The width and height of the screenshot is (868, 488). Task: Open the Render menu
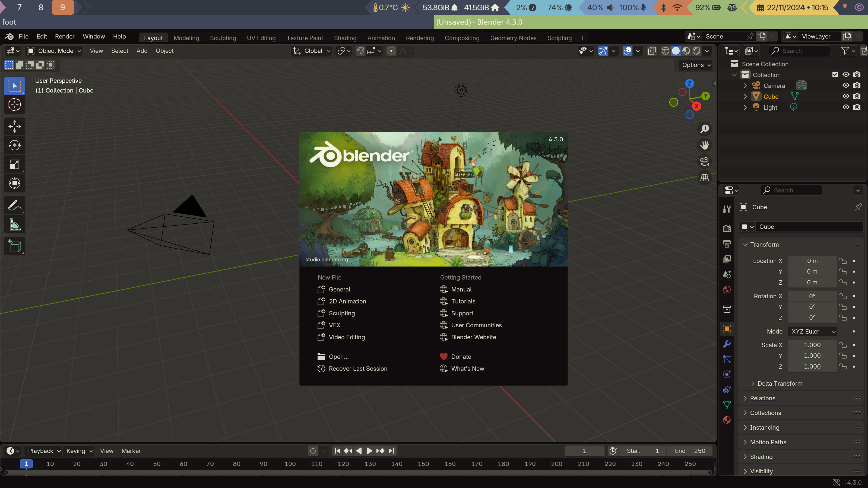[64, 36]
